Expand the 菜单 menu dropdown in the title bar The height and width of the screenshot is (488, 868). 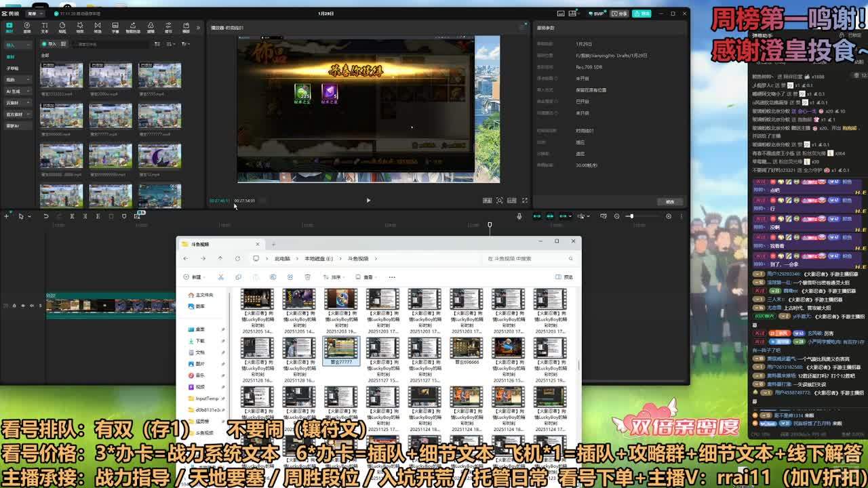pyautogui.click(x=33, y=14)
